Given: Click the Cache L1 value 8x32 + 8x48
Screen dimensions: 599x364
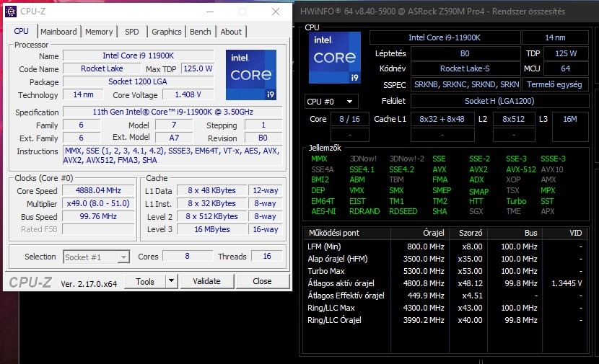Looking at the screenshot, I should click(442, 119).
